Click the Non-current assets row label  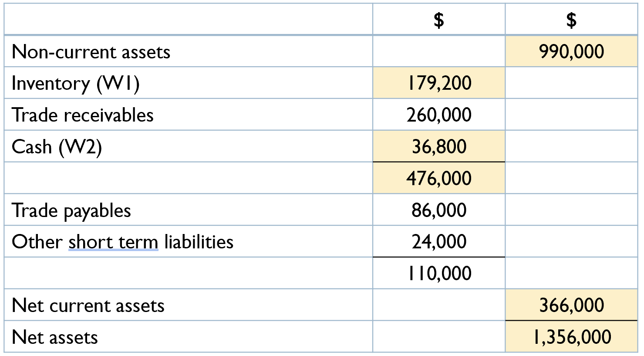coord(91,52)
